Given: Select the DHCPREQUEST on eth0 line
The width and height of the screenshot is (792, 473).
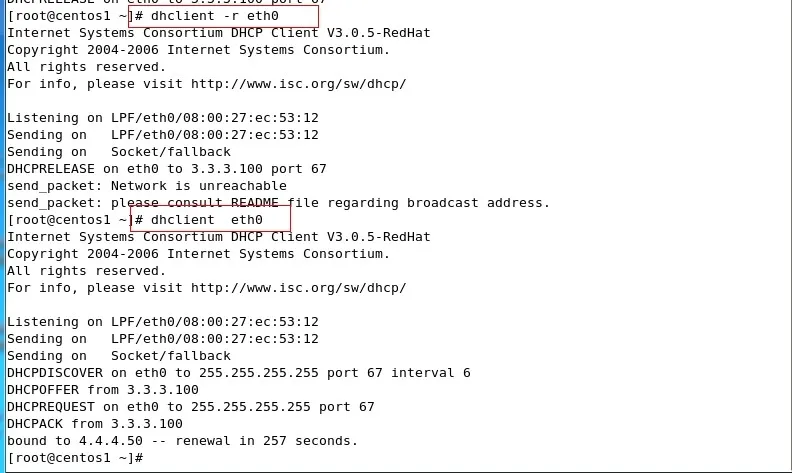Looking at the screenshot, I should (190, 407).
